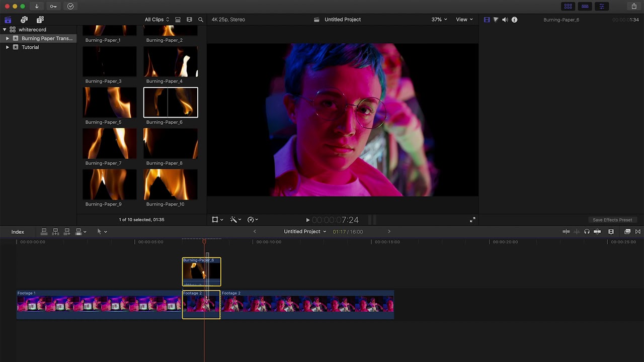Open the timeline Index button
The width and height of the screenshot is (644, 362).
[18, 232]
